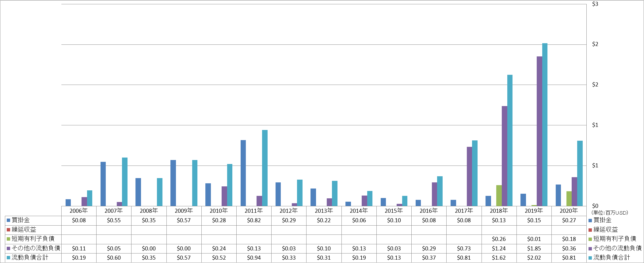Select その他の流動負債 cell $0.24 for 2010年
This screenshot has width=644, height=263.
[219, 249]
